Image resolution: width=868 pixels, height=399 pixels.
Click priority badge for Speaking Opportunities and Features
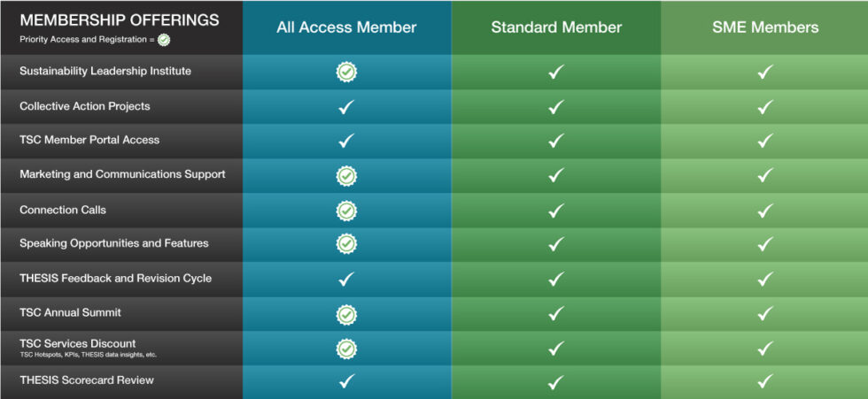(346, 243)
